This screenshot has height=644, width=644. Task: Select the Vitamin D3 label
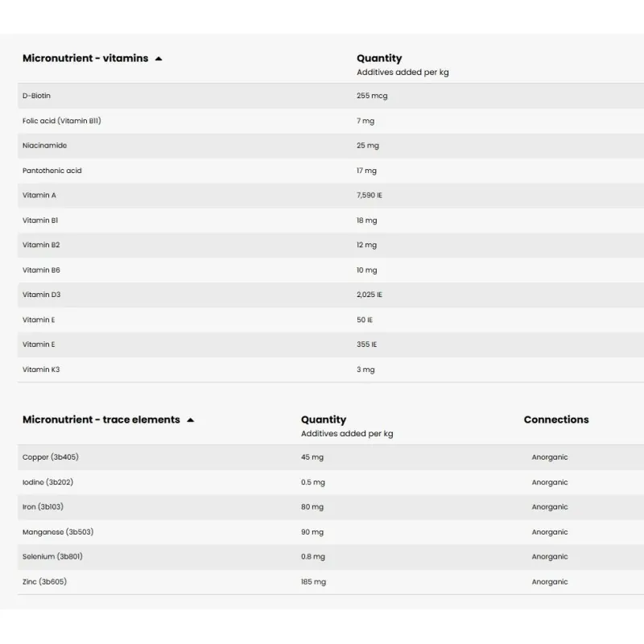42,295
